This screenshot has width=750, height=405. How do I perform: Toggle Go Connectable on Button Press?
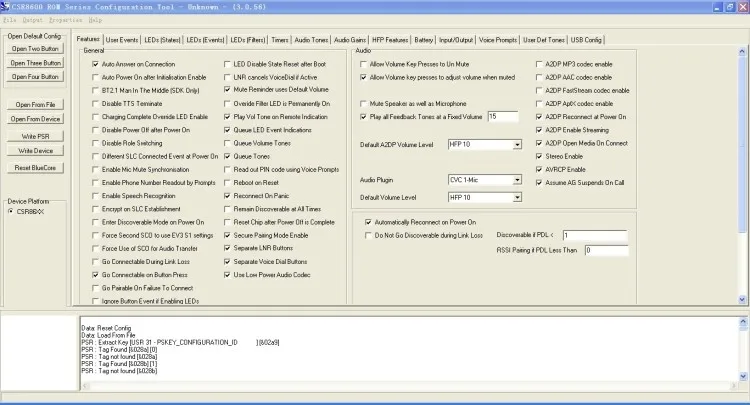pyautogui.click(x=96, y=275)
